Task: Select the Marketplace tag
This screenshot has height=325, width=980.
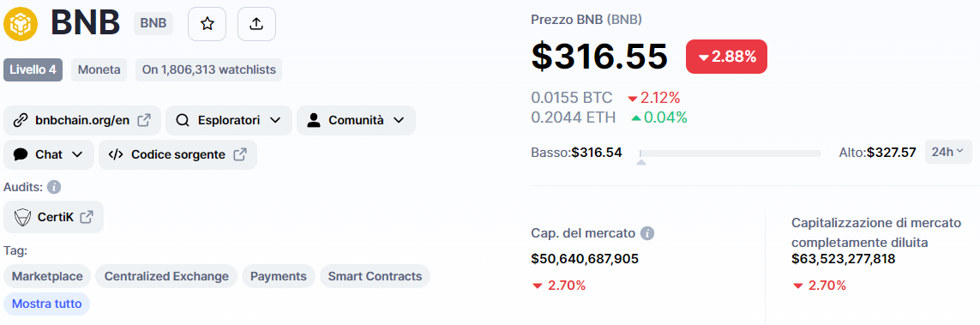Action: (x=47, y=276)
